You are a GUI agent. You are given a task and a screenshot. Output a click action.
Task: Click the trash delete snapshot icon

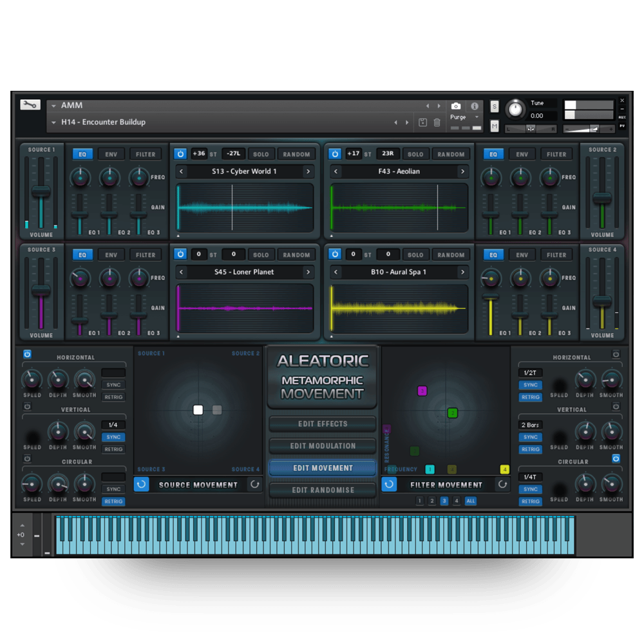[437, 122]
